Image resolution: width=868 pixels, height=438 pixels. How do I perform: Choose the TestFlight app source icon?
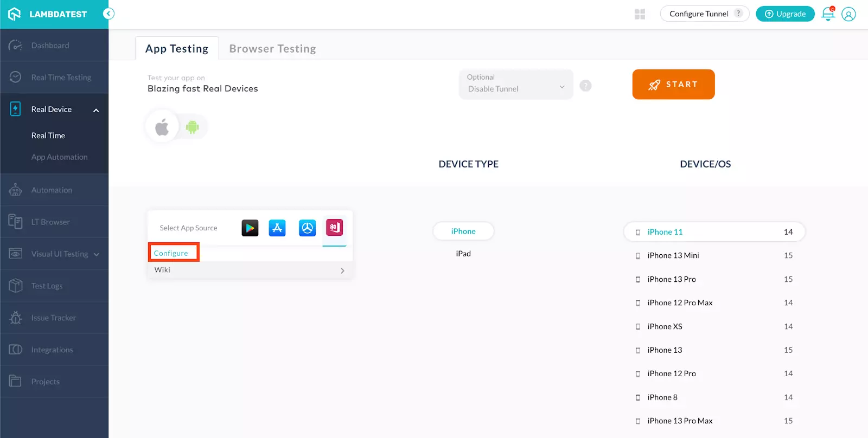307,228
